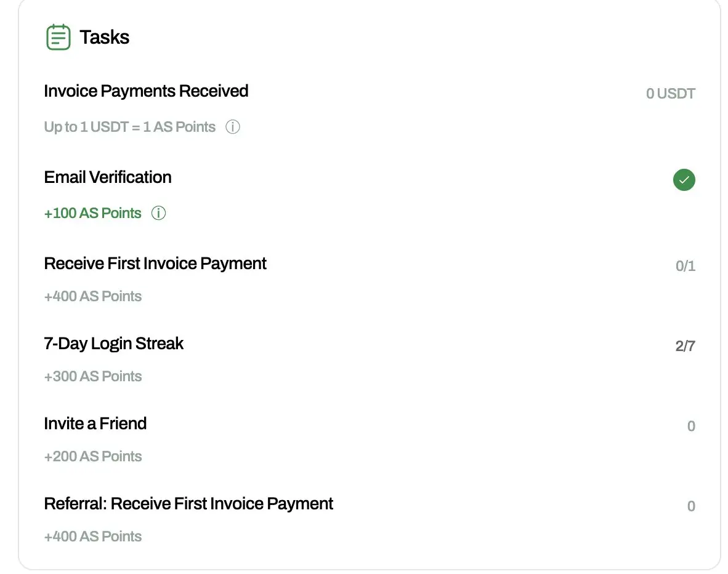Click info icon next to +100 AS Points

[158, 214]
